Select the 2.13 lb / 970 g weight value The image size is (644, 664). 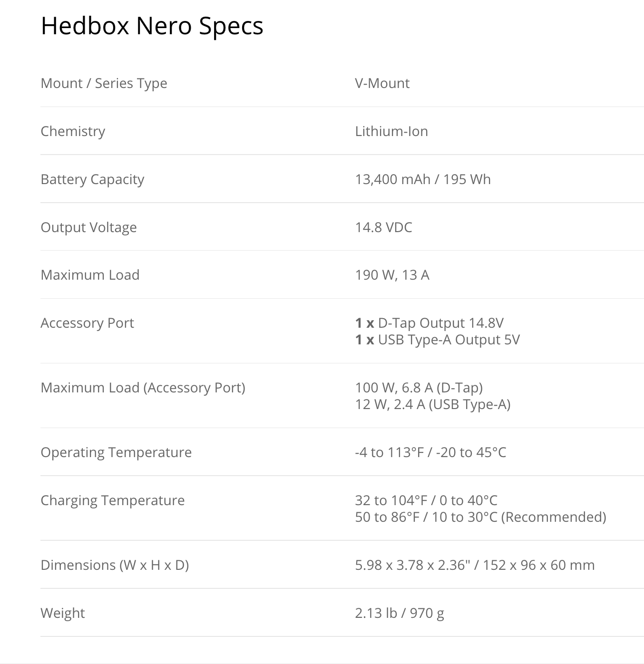click(x=399, y=613)
